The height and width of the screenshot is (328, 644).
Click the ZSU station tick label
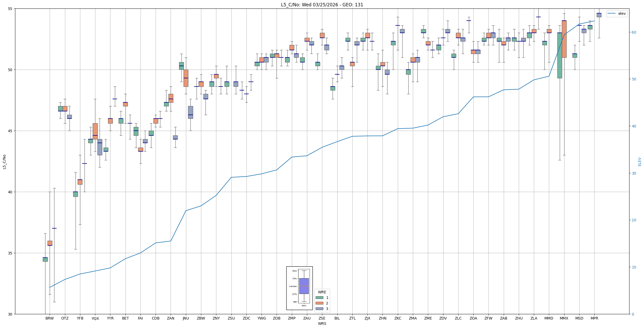click(x=231, y=318)
